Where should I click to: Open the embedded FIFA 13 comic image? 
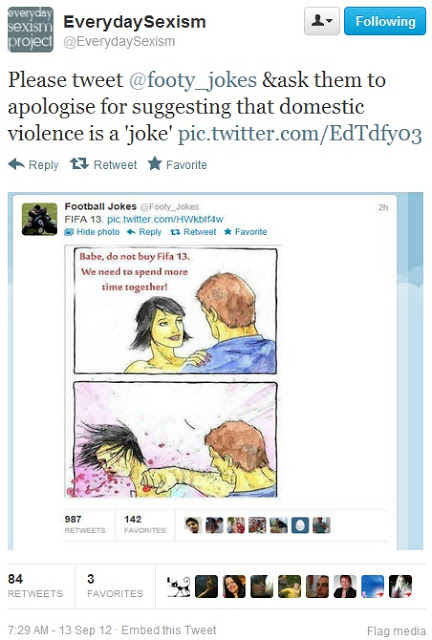click(175, 372)
